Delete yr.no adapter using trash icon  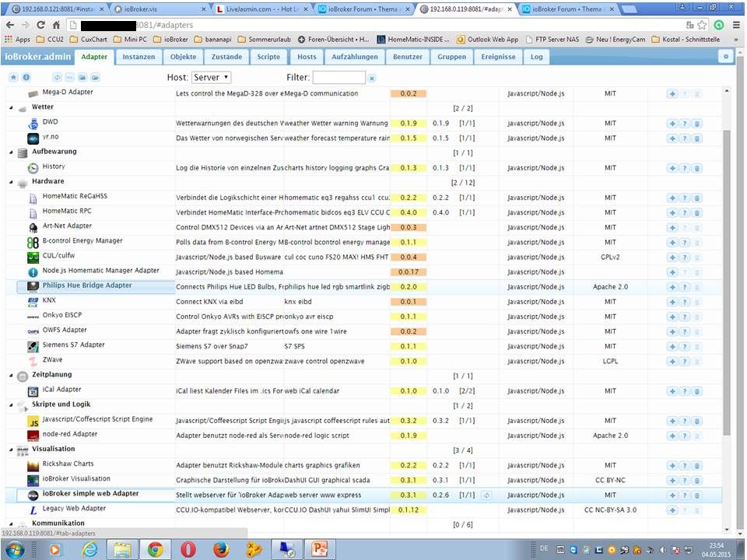pyautogui.click(x=697, y=138)
